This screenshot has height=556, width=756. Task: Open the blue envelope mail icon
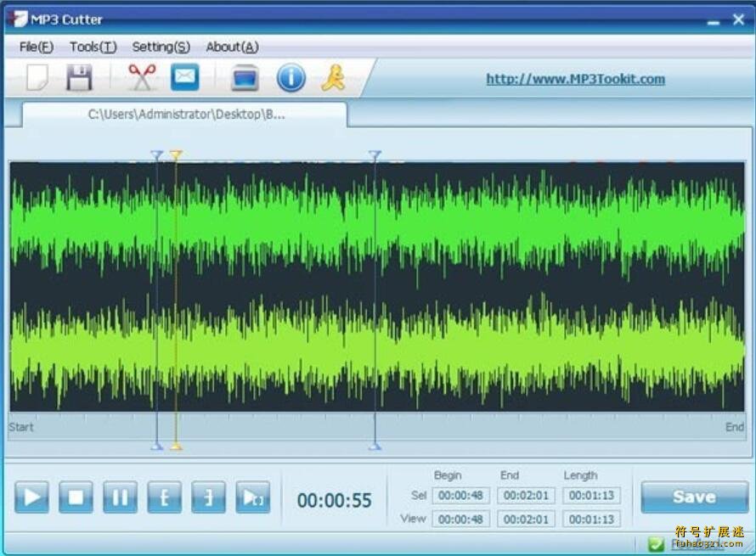184,77
